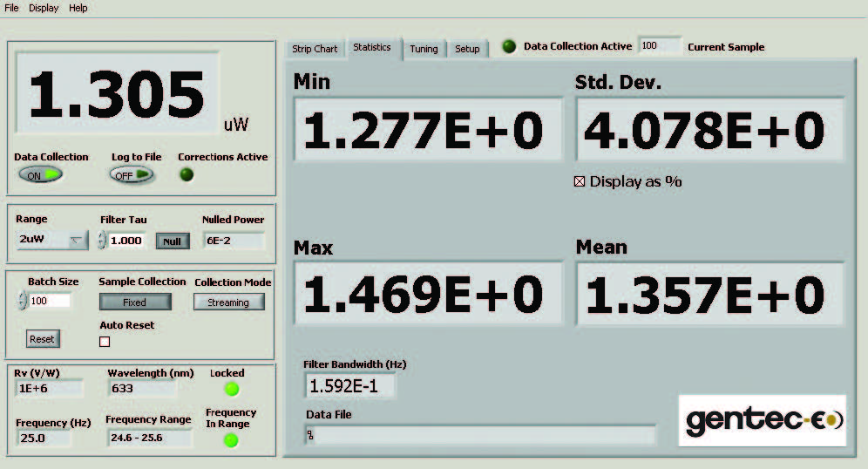Open the File menu

coord(12,8)
